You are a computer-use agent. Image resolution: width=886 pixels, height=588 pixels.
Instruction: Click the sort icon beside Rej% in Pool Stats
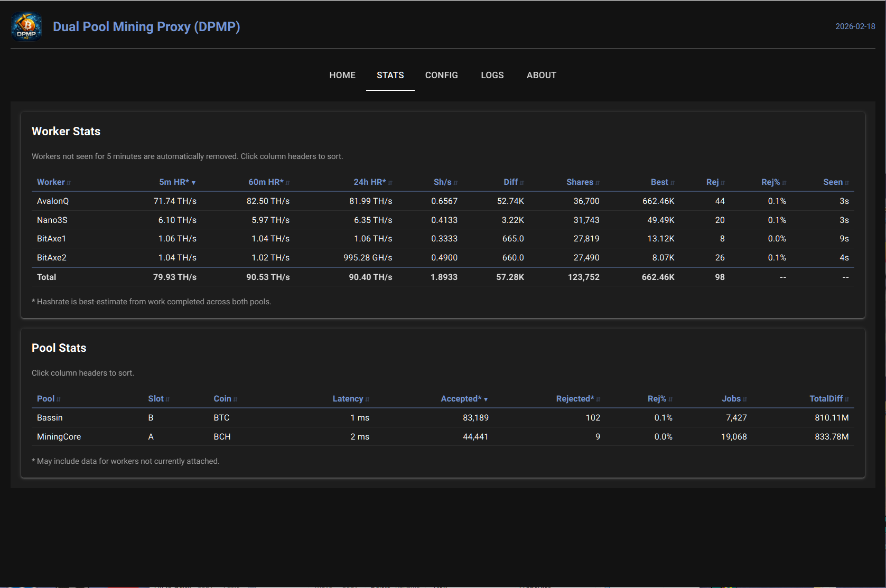point(671,398)
